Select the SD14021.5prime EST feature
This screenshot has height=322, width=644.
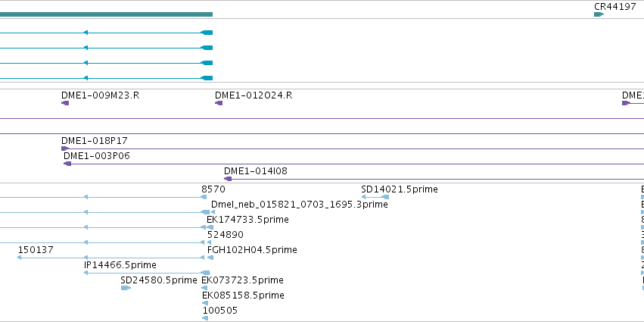coord(375,197)
